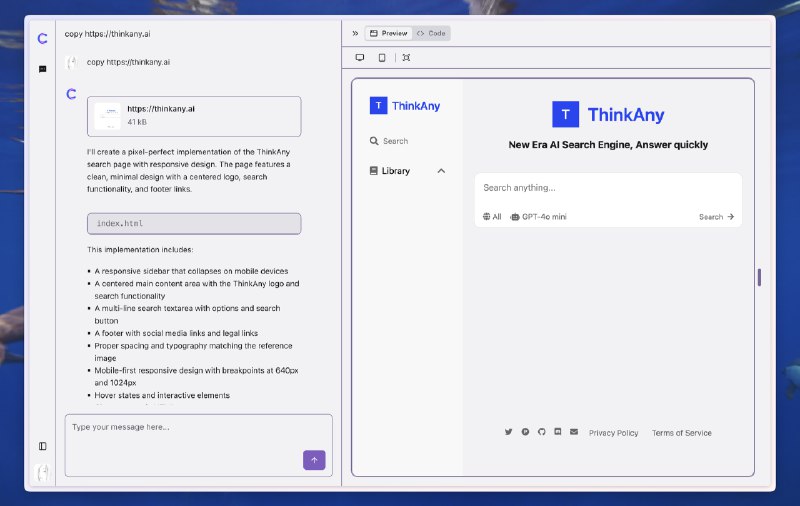Image resolution: width=800 pixels, height=506 pixels.
Task: Collapse the preview panel with double chevron
Action: tap(355, 33)
